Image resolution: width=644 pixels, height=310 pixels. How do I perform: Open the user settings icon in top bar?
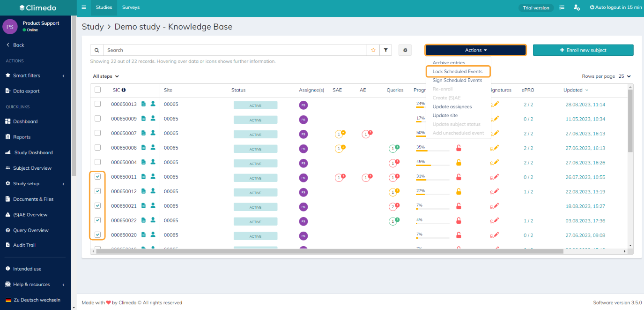577,8
